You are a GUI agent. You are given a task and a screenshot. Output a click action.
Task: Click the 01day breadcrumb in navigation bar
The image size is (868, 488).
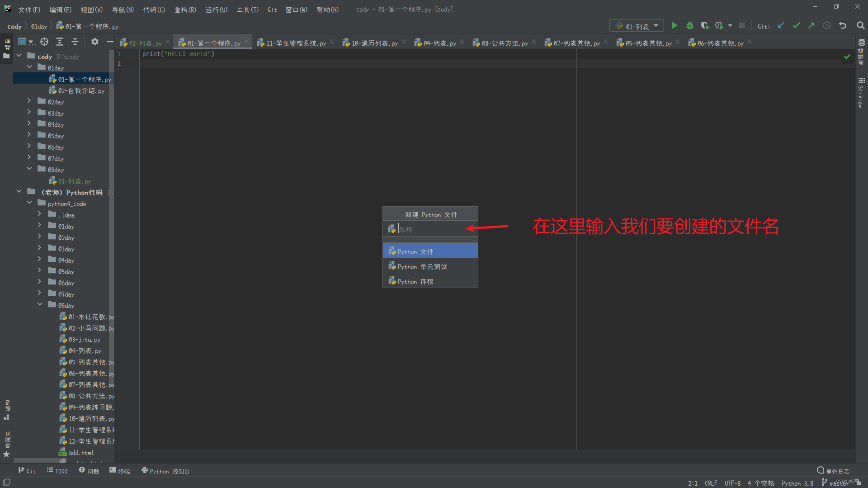coord(39,26)
